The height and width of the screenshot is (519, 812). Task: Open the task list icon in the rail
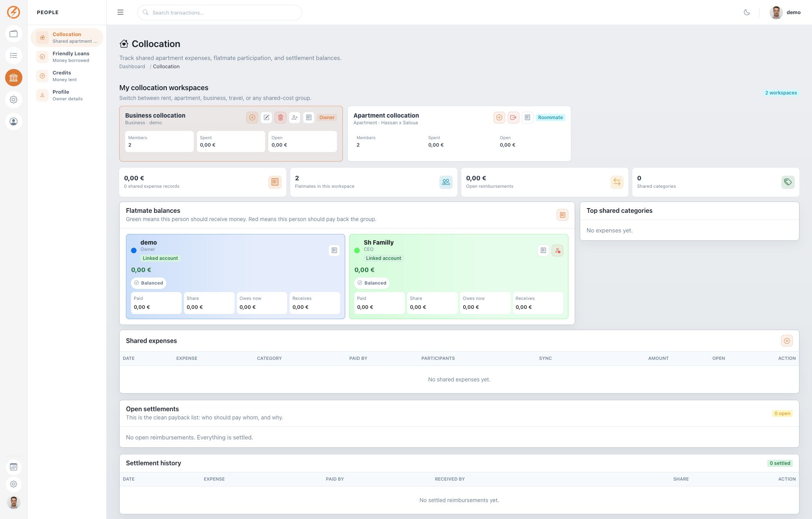tap(13, 56)
